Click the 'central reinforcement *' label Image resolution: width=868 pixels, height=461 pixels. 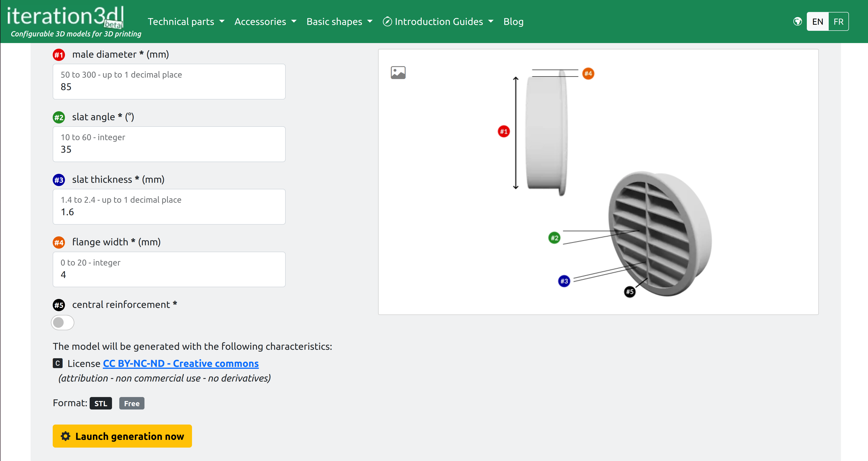(125, 305)
